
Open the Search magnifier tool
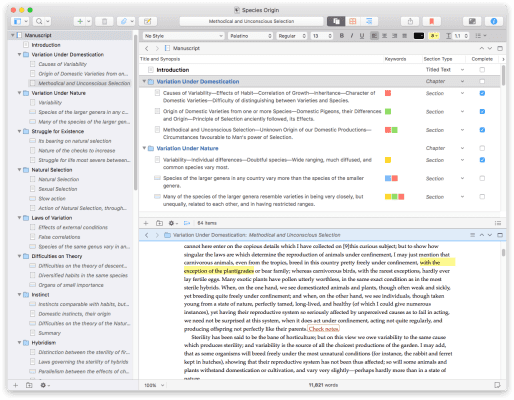coord(42,21)
